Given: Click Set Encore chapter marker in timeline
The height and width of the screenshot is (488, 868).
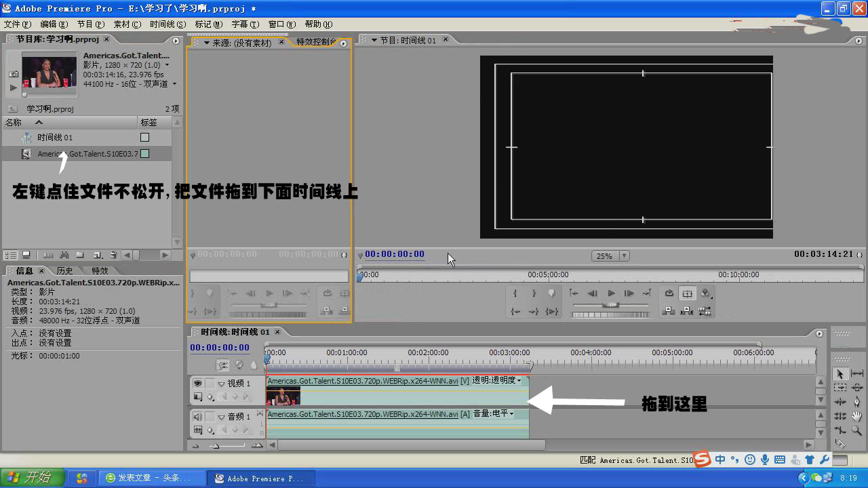Looking at the screenshot, I should 239,365.
